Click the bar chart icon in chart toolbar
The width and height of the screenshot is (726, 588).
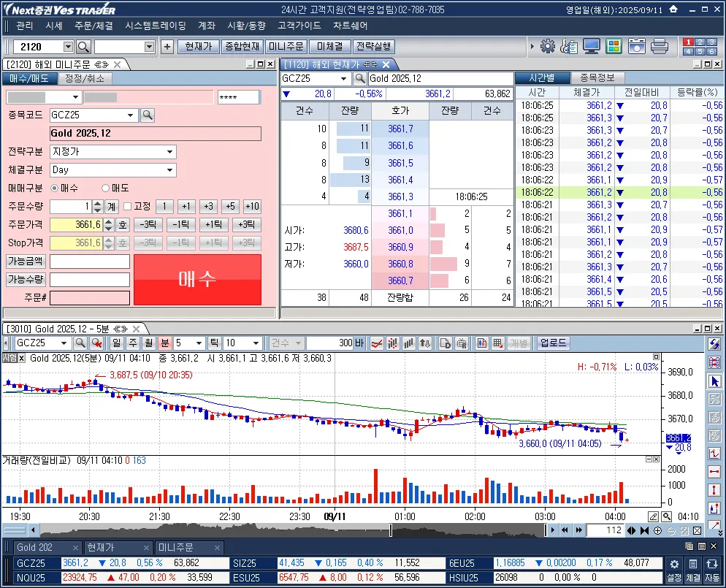[408, 343]
